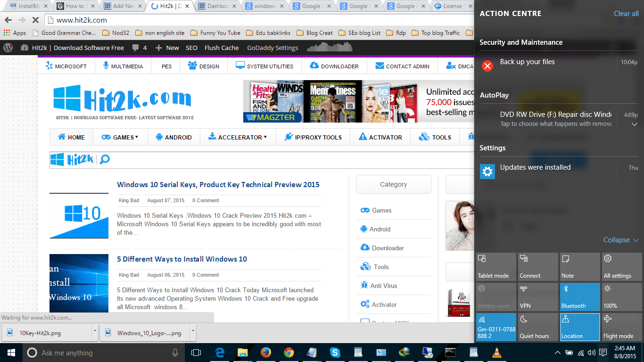Switch to the License Chrome tab

pyautogui.click(x=452, y=6)
